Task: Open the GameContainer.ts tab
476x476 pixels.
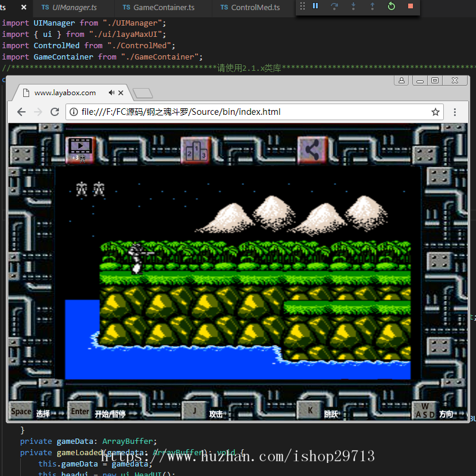Action: [x=164, y=8]
